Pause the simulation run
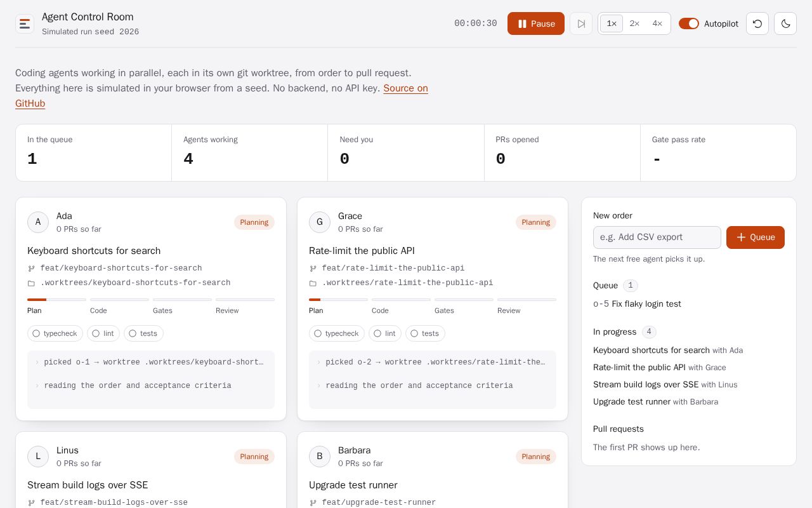The image size is (812, 508). coord(536,23)
